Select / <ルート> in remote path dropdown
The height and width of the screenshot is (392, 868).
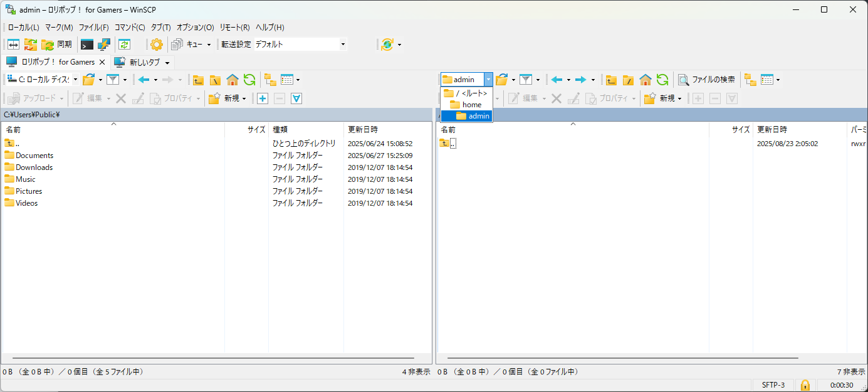pos(467,93)
